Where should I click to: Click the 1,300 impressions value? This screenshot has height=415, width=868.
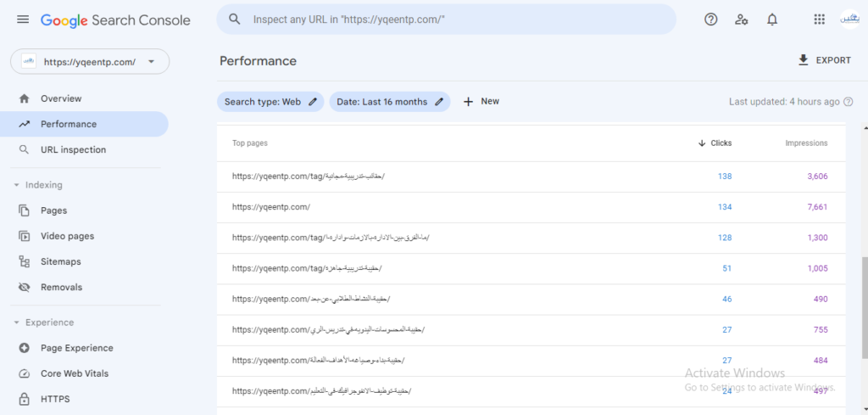[817, 238]
